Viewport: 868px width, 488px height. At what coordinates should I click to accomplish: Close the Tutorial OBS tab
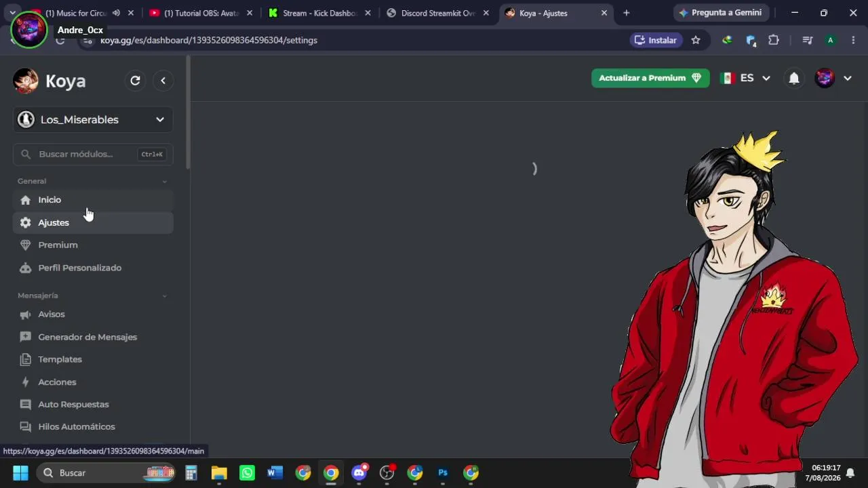click(x=249, y=13)
